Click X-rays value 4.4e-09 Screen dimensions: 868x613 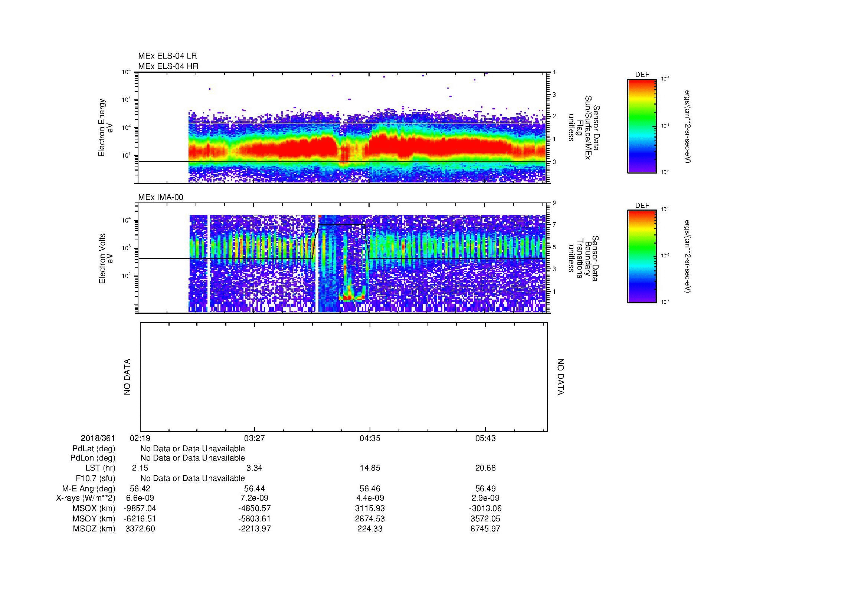370,498
